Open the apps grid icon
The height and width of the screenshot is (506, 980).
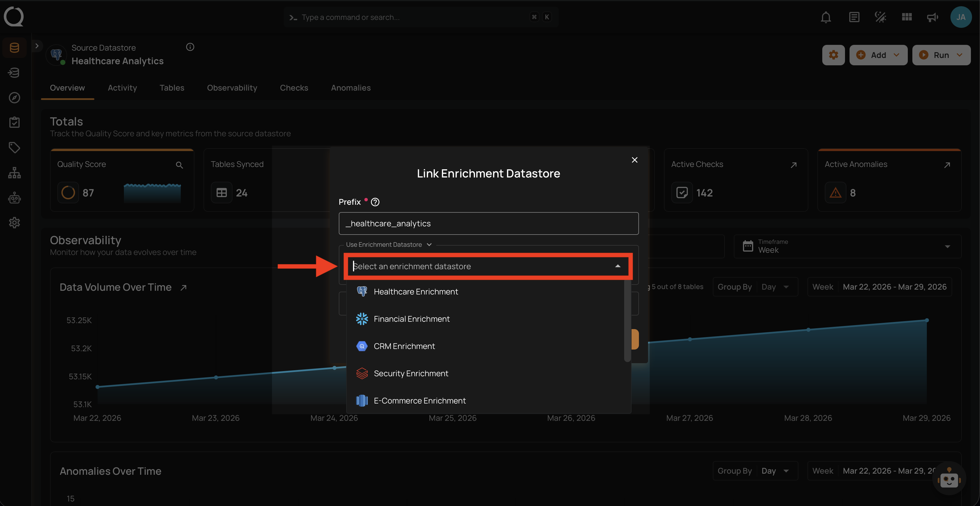point(907,17)
